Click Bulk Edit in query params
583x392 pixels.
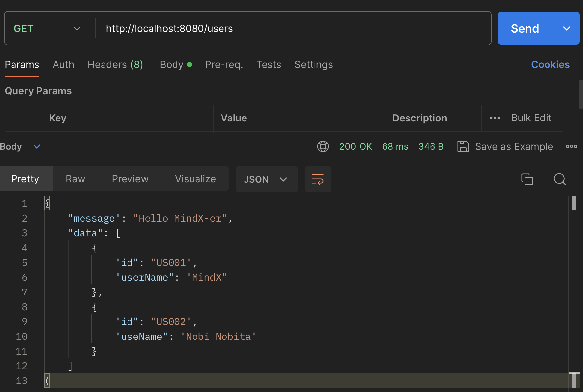click(531, 118)
